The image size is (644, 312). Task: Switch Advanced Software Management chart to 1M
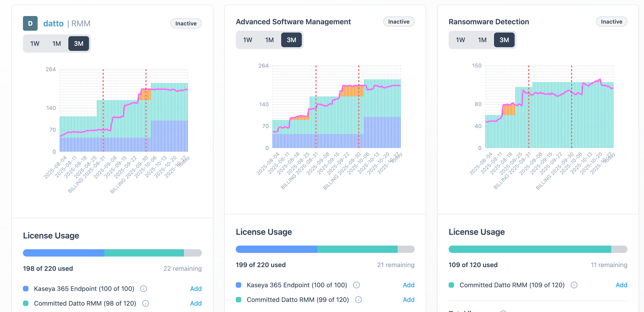click(269, 40)
